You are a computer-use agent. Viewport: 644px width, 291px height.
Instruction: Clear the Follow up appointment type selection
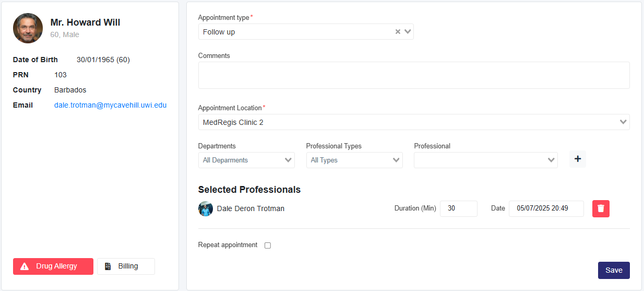tap(398, 32)
